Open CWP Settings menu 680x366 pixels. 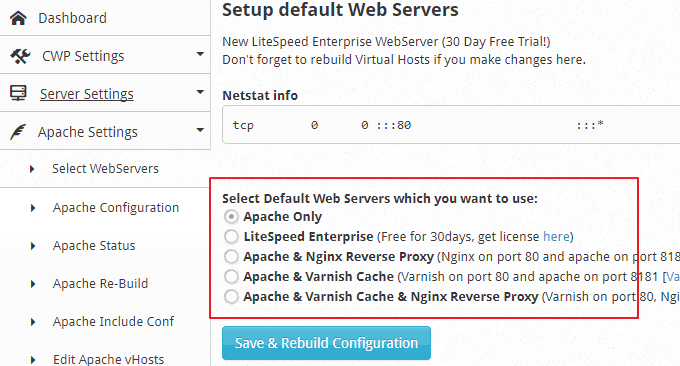pyautogui.click(x=83, y=56)
